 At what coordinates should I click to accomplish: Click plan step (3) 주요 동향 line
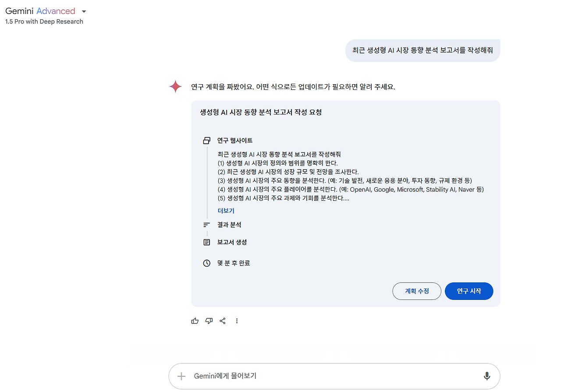(345, 181)
